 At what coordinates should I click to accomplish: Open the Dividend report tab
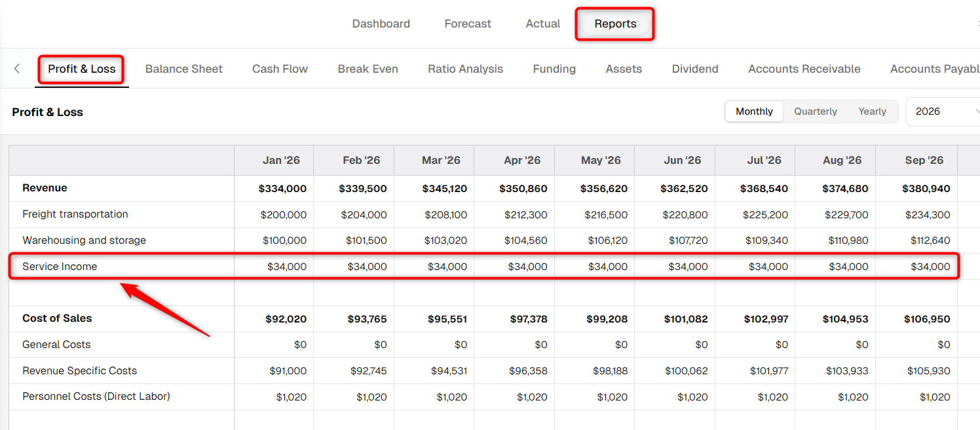pos(695,69)
